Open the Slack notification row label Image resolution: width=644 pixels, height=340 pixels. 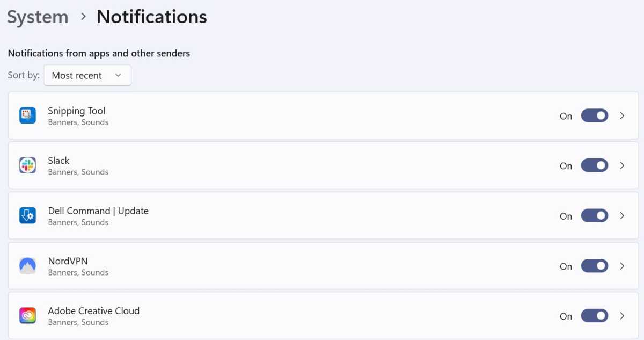click(58, 161)
